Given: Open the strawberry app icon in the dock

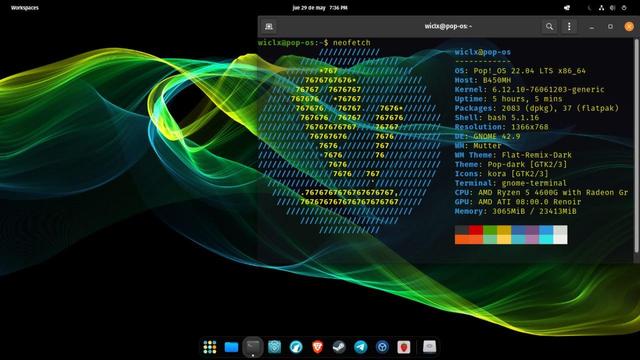Looking at the screenshot, I should [x=404, y=347].
